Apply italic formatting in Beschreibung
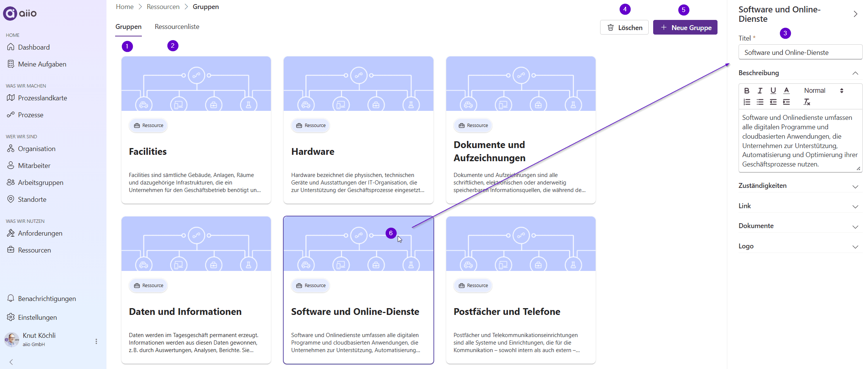Image resolution: width=868 pixels, height=369 pixels. pyautogui.click(x=760, y=91)
